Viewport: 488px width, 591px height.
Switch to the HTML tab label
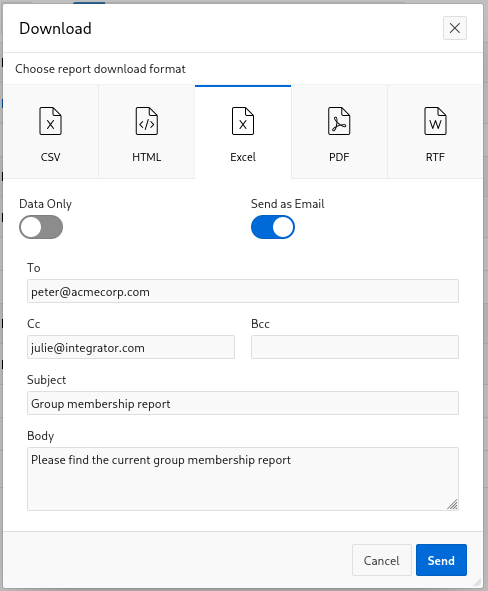pos(147,157)
